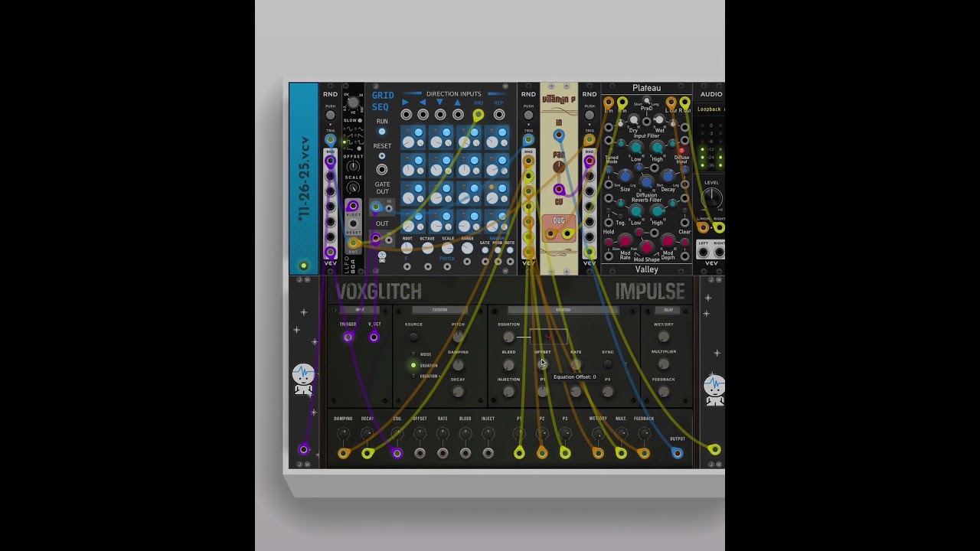Click the LFO frequency knob
The image size is (980, 551).
[x=353, y=103]
